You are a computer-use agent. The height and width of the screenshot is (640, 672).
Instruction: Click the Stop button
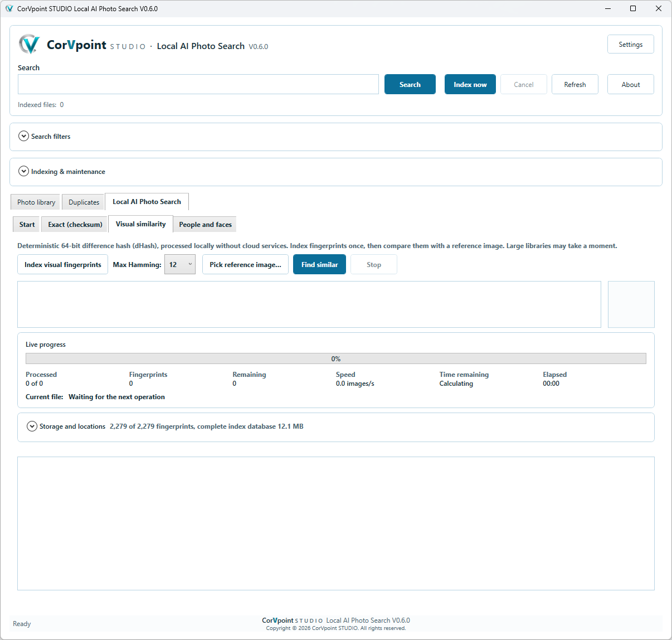click(374, 264)
